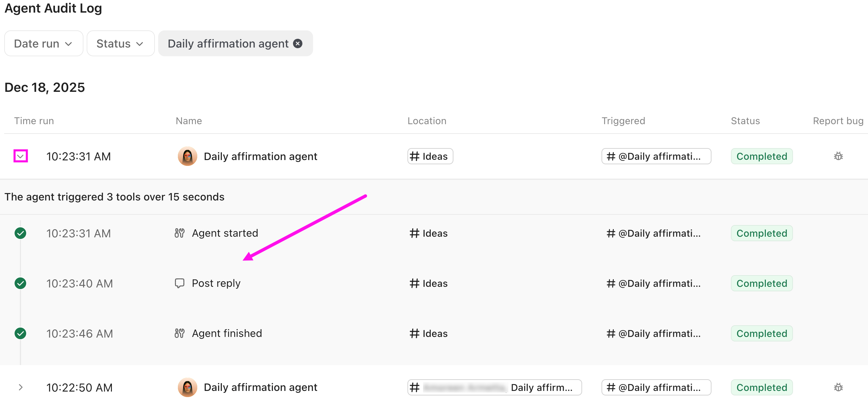Click the green checkmark next to Post reply
Screen dimensions: 868x399
click(x=20, y=283)
